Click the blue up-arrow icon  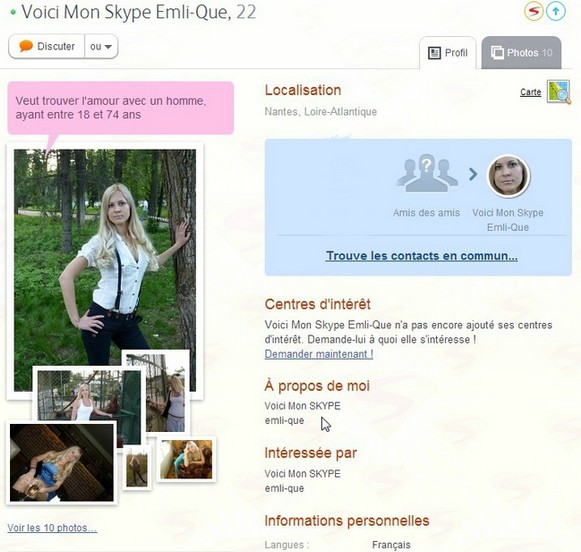click(x=556, y=11)
